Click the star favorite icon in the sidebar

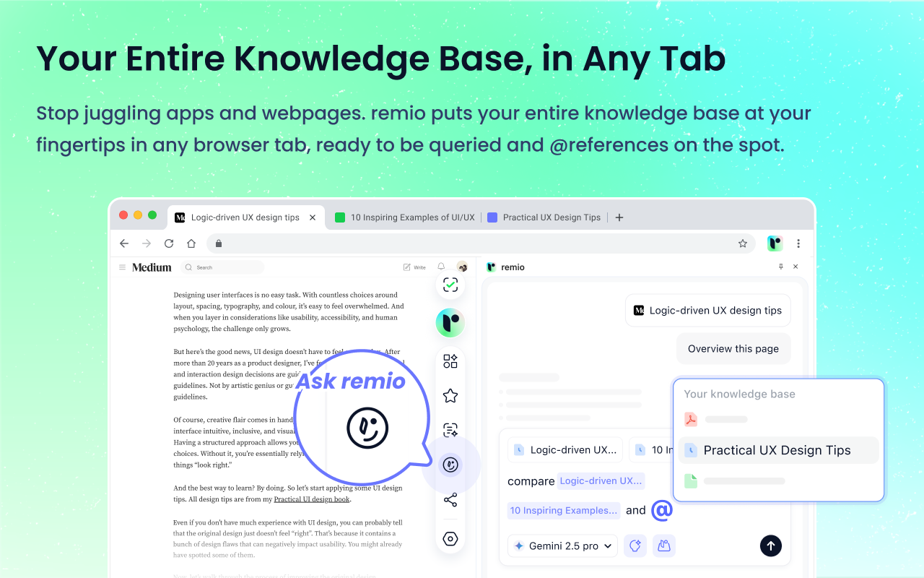(450, 395)
